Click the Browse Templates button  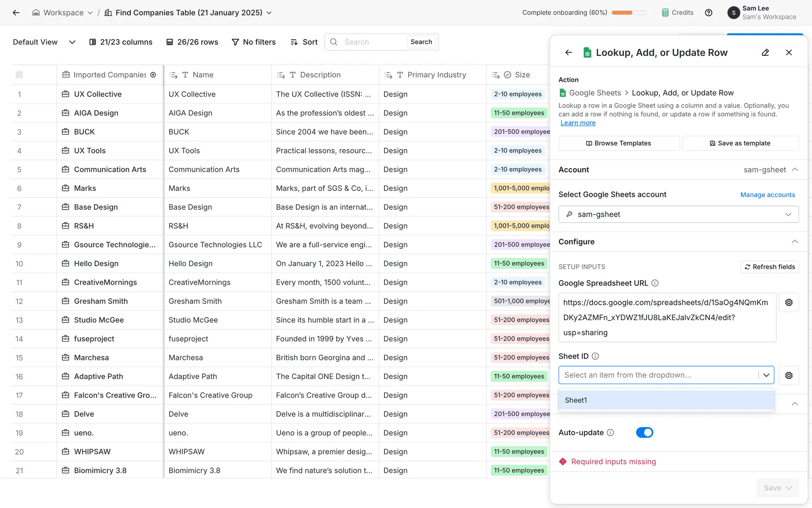click(x=618, y=143)
